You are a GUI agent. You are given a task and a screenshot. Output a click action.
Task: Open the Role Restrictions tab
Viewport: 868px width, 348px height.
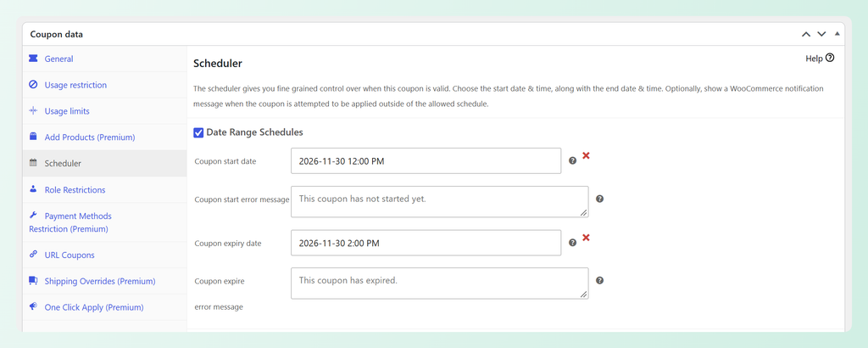tap(104, 189)
